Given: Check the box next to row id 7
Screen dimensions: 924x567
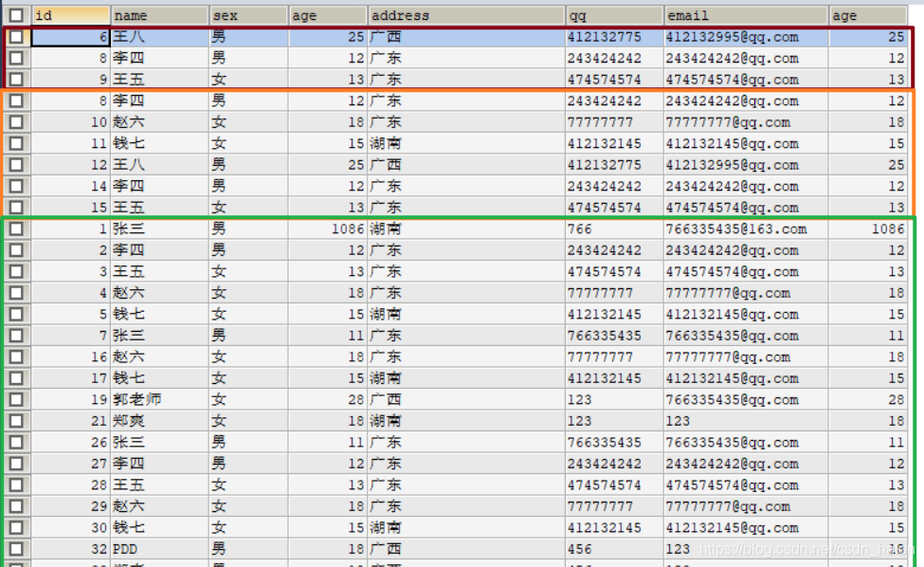Looking at the screenshot, I should [16, 336].
